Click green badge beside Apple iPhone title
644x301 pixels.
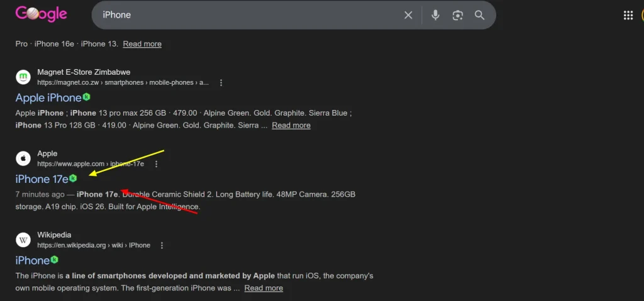point(87,97)
